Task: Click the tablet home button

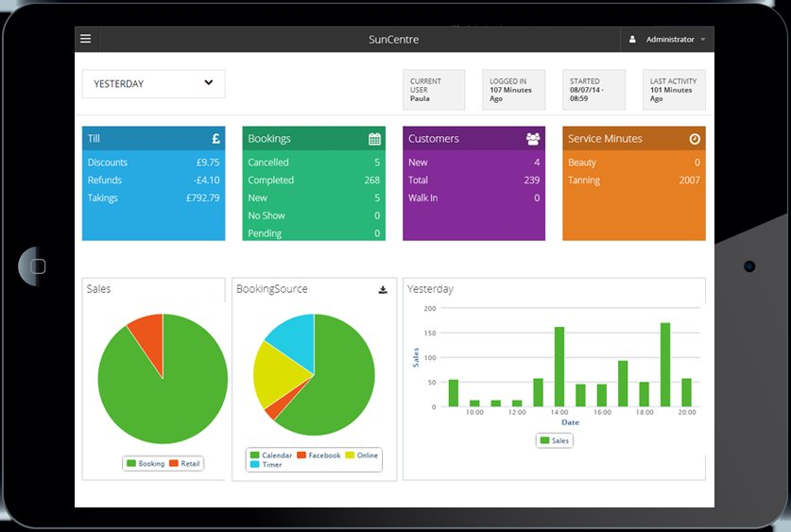Action: click(x=39, y=266)
